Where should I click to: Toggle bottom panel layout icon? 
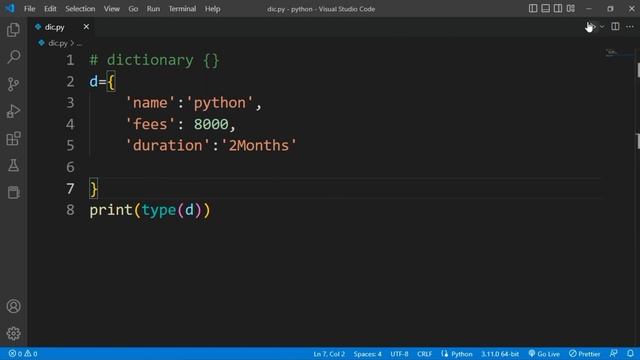coord(545,9)
